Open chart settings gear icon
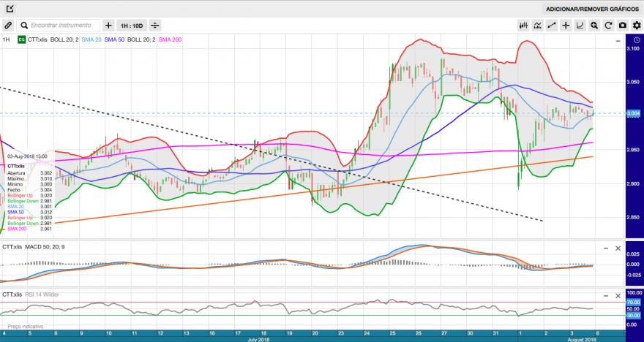The height and width of the screenshot is (342, 644). point(637,26)
